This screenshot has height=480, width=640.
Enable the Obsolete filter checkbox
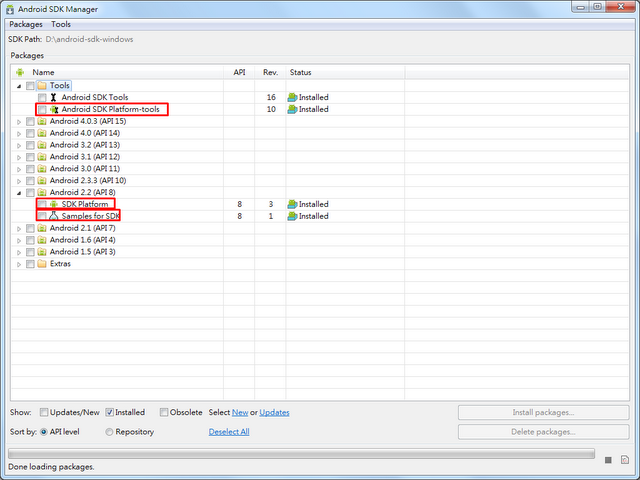click(164, 412)
